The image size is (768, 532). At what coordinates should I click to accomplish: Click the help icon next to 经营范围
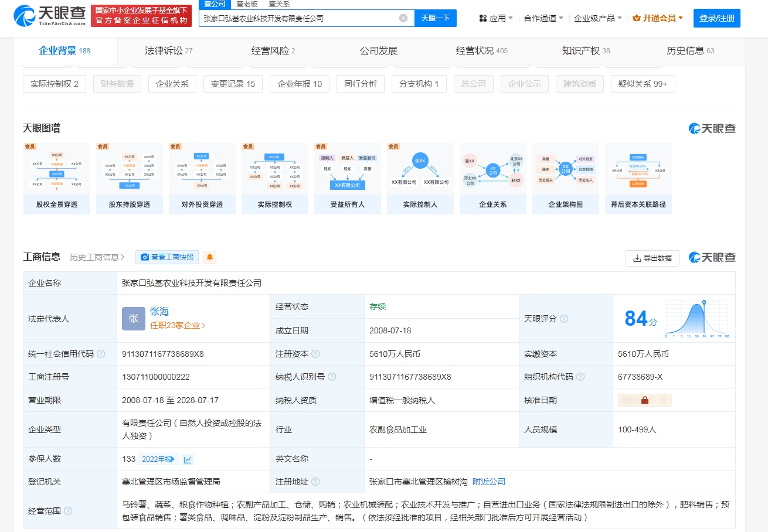click(x=68, y=511)
